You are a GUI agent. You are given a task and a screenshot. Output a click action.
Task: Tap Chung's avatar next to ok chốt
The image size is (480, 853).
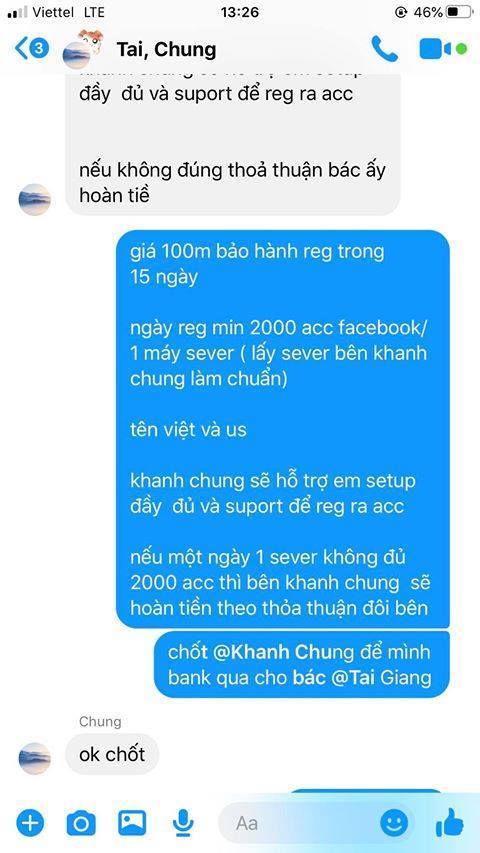[34, 758]
